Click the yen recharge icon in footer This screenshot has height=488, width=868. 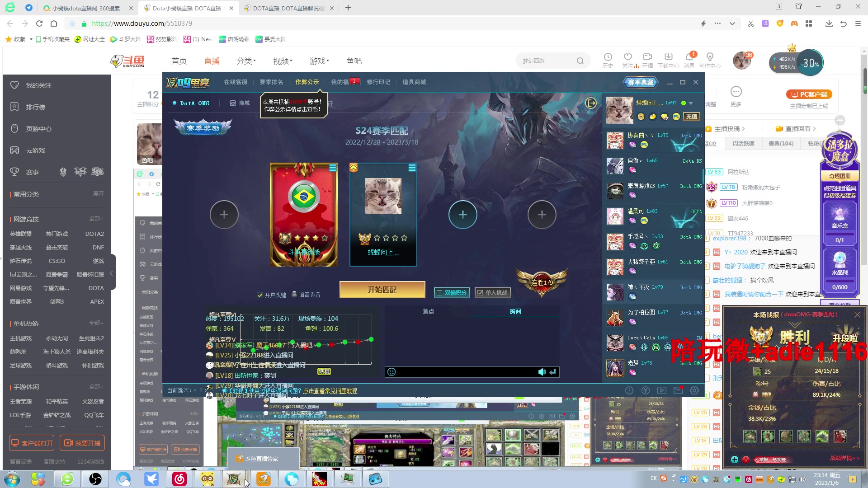click(x=646, y=390)
